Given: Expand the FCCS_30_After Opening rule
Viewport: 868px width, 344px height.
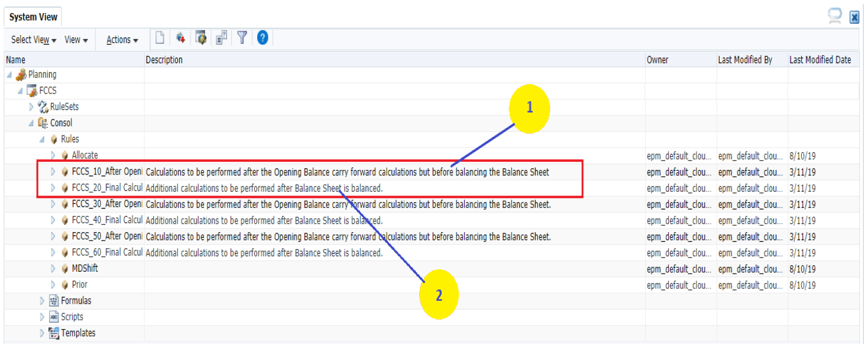Looking at the screenshot, I should pyautogui.click(x=54, y=204).
